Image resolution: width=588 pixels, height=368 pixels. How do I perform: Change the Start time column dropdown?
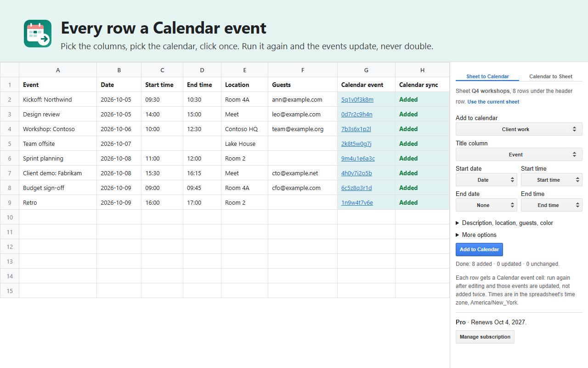[552, 180]
